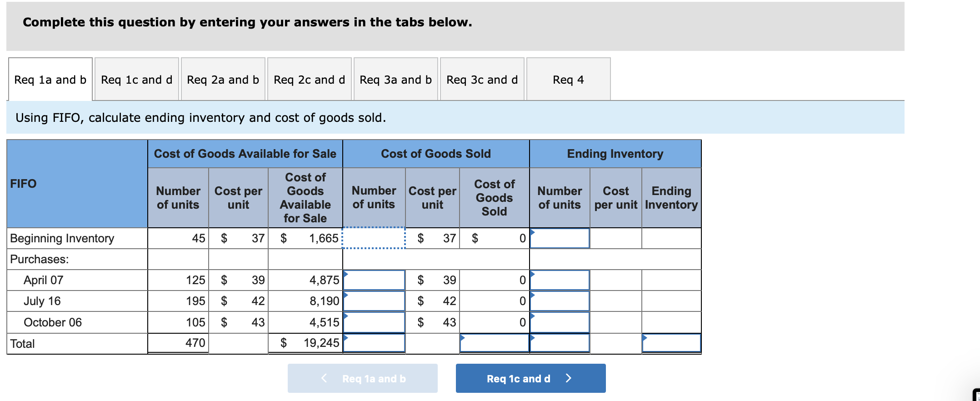980x401 pixels.
Task: Click the Total Cost of Goods Sold field
Action: pos(495,343)
